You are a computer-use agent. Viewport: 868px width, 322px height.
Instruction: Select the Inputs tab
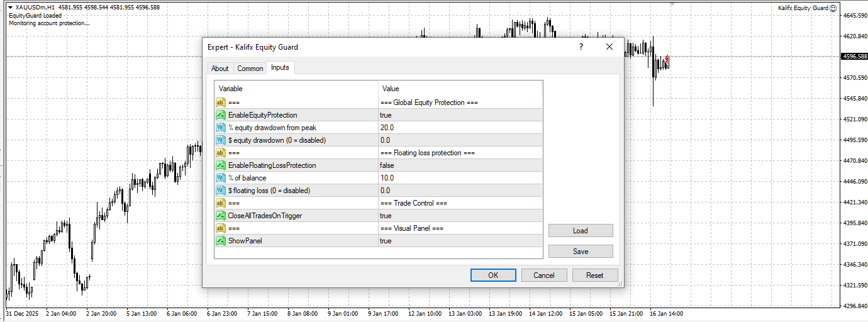280,68
